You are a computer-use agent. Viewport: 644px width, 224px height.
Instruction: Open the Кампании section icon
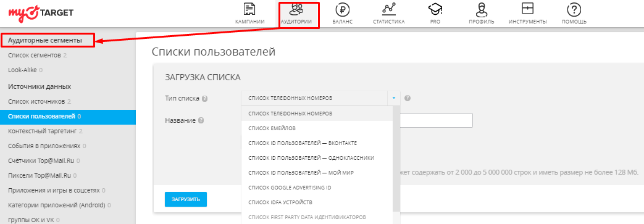[x=249, y=9]
